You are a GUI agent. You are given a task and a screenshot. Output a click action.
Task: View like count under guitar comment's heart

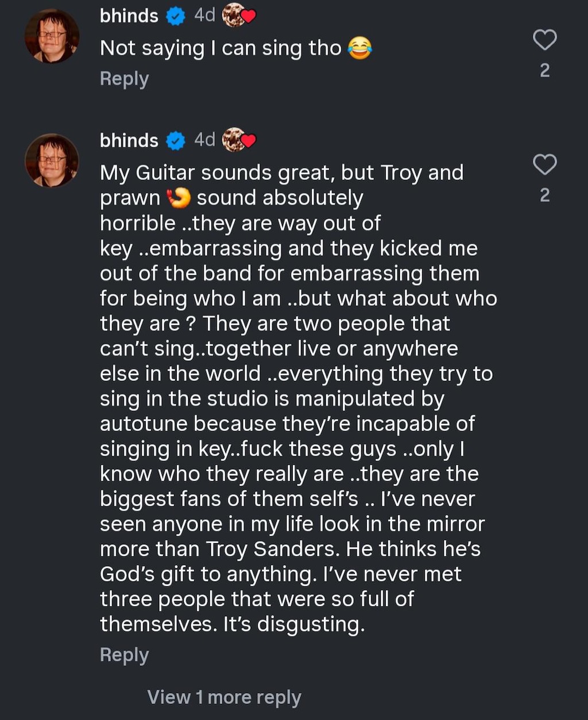[545, 195]
